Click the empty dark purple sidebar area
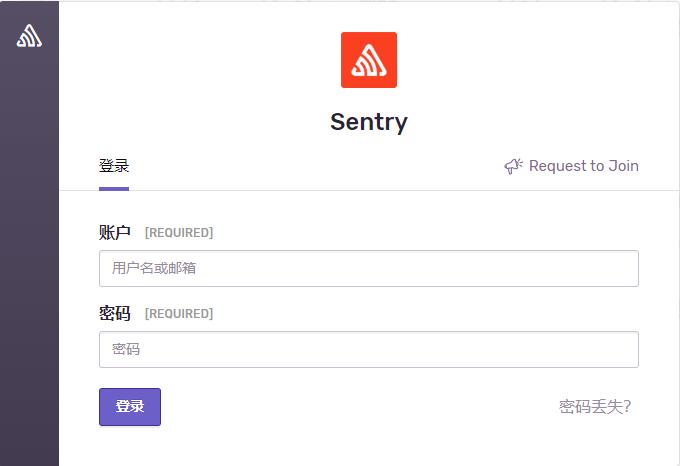 click(x=29, y=261)
